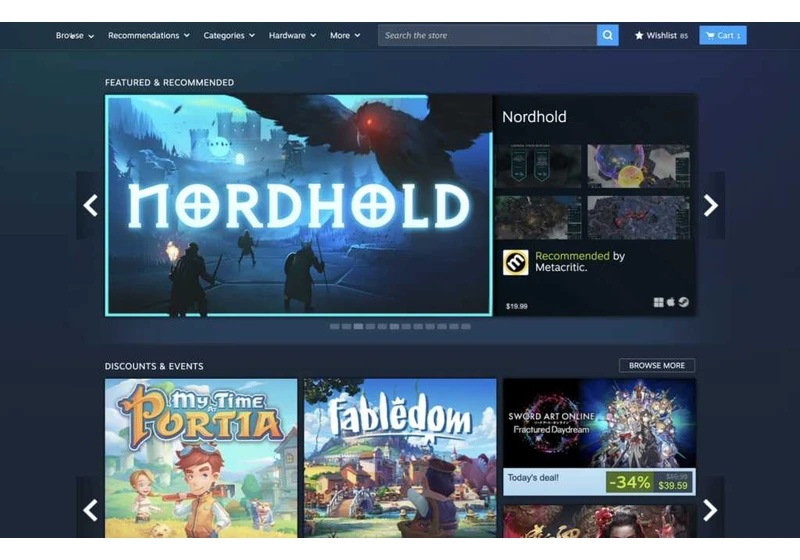Select Nordhold screenshot with purple sphere
The width and height of the screenshot is (800, 560).
pos(638,166)
